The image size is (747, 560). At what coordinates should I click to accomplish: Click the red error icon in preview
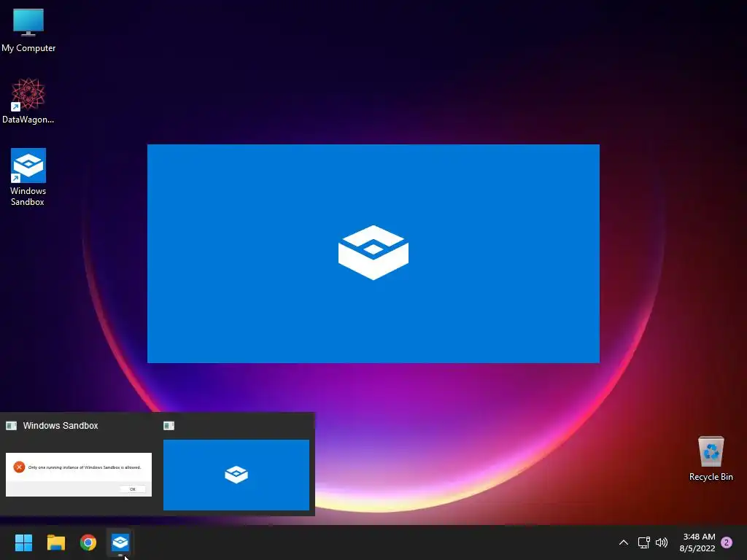pos(19,467)
